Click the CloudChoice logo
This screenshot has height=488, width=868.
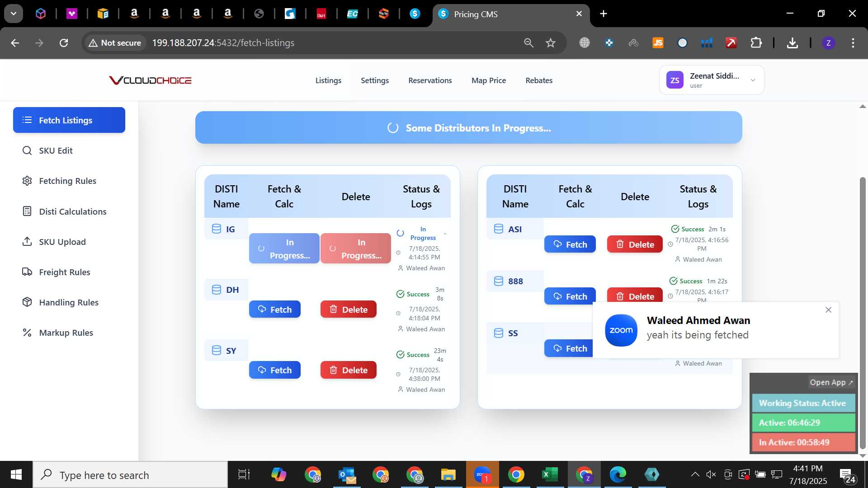pos(150,80)
